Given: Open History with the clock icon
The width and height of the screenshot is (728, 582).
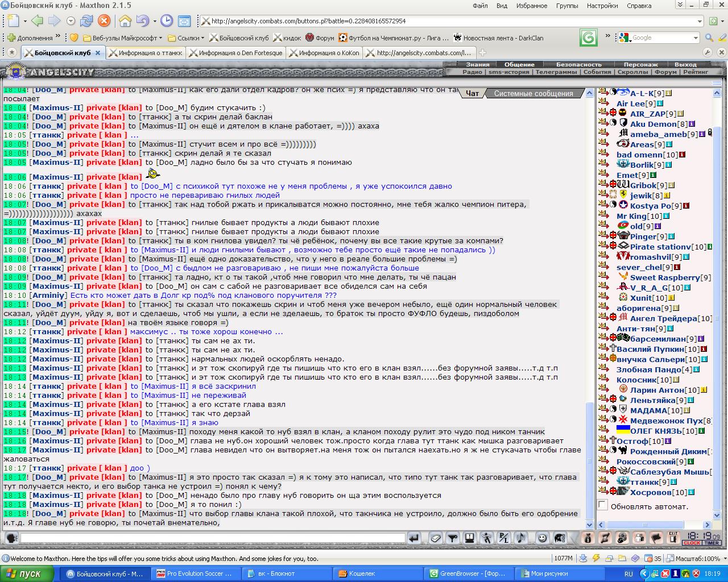Looking at the screenshot, I should tap(166, 21).
